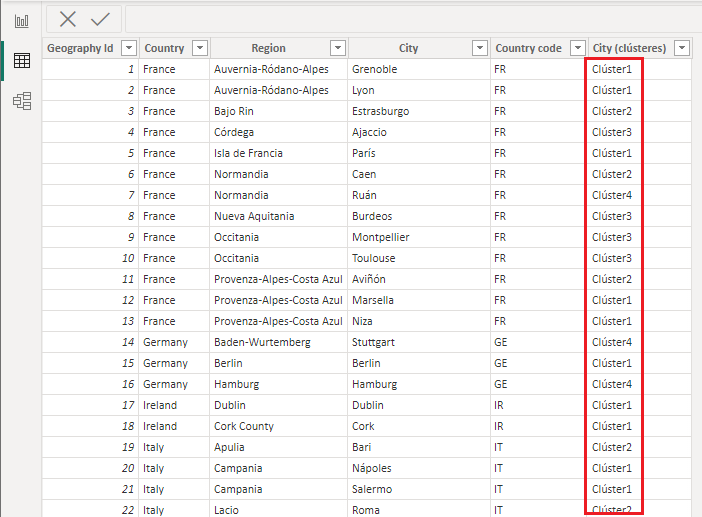Screen dimensions: 702x517
Task: Select the Region column header
Action: coord(268,48)
